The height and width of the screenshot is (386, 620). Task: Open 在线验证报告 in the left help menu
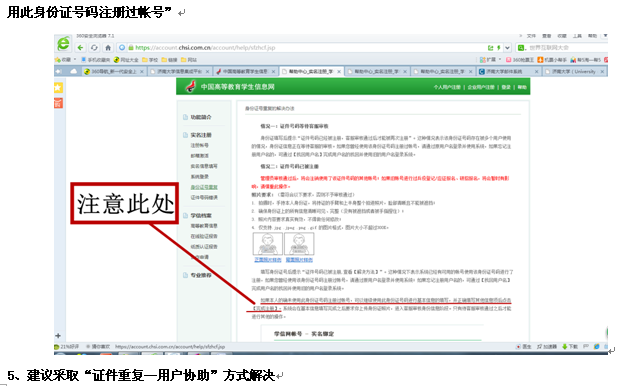pos(204,236)
